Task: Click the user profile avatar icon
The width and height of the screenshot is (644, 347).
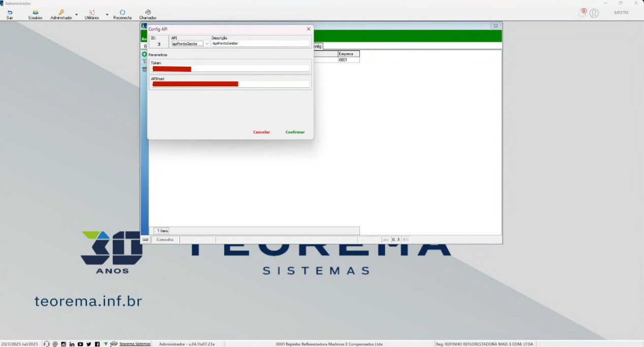Action: (x=594, y=13)
